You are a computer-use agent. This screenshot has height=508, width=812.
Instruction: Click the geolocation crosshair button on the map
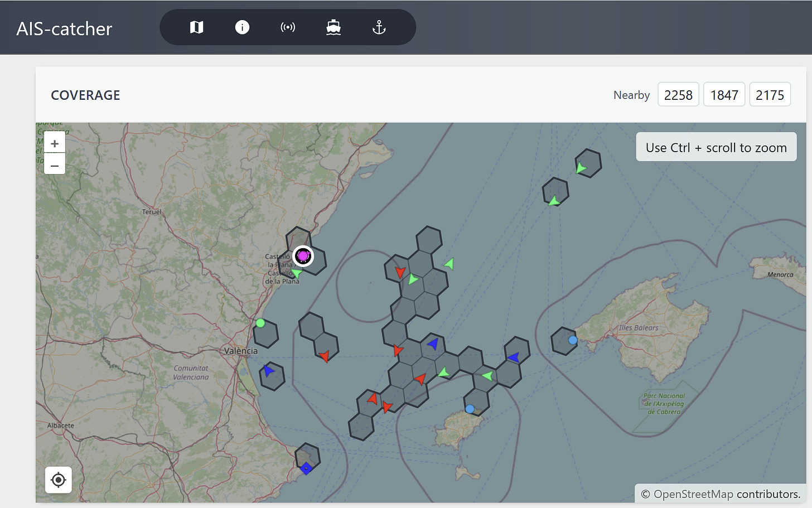pyautogui.click(x=58, y=480)
